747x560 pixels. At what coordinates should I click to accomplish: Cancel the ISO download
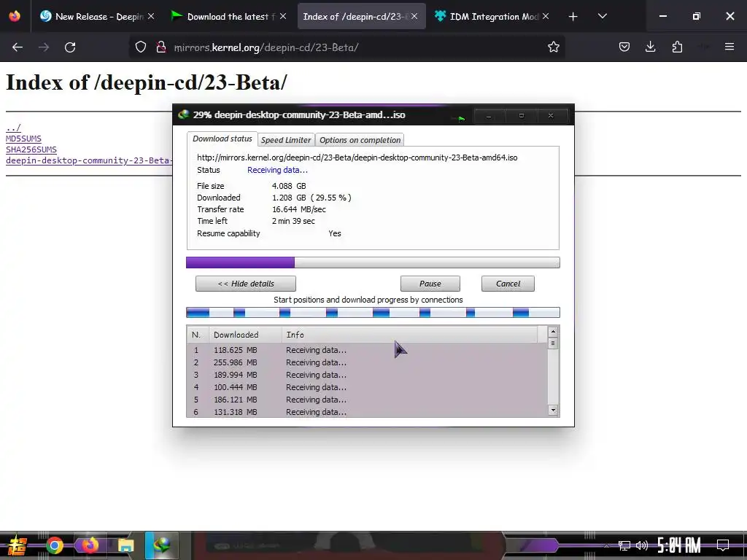[508, 284]
